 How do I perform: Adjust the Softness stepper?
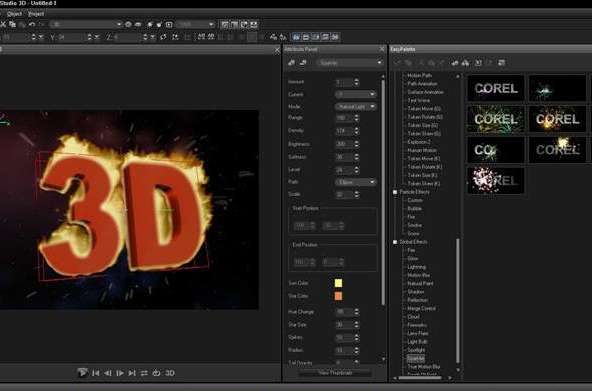[x=356, y=157]
